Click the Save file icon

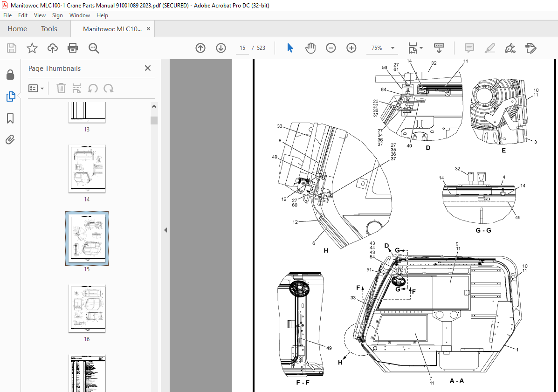coord(12,48)
